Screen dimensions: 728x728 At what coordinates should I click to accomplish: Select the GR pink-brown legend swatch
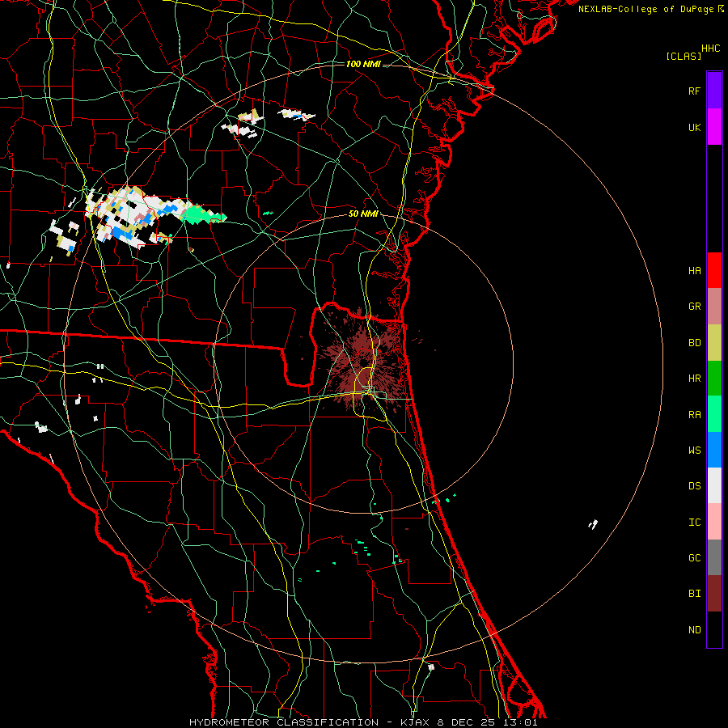tap(714, 307)
